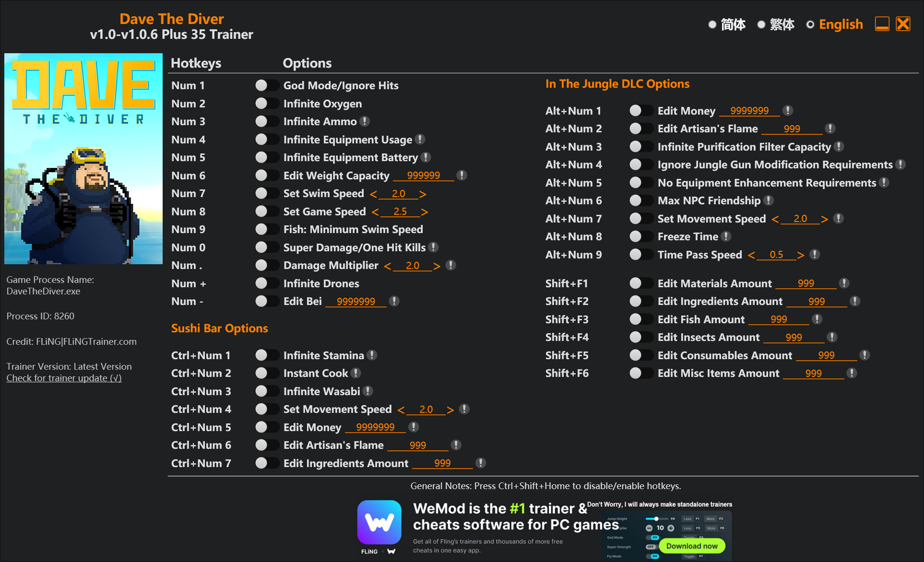This screenshot has height=562, width=924.
Task: Click info icon after Damage Multiplier
Action: [450, 265]
